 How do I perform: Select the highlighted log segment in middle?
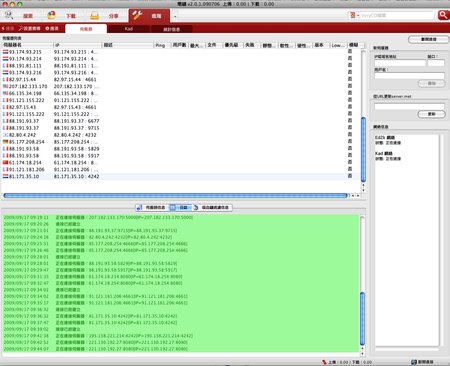180,207
